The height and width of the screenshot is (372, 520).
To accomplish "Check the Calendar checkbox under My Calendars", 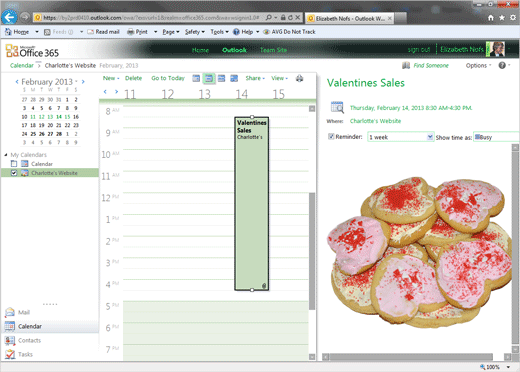I will point(14,164).
